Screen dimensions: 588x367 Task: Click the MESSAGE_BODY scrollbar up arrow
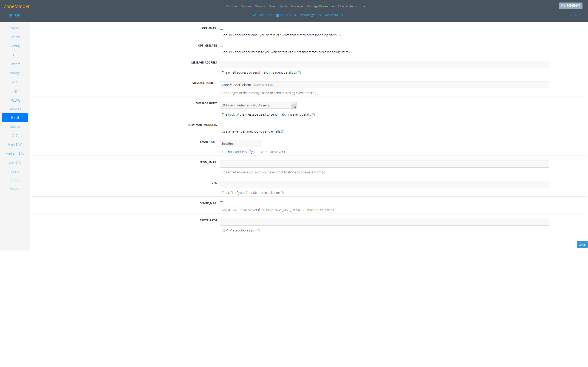[294, 103]
